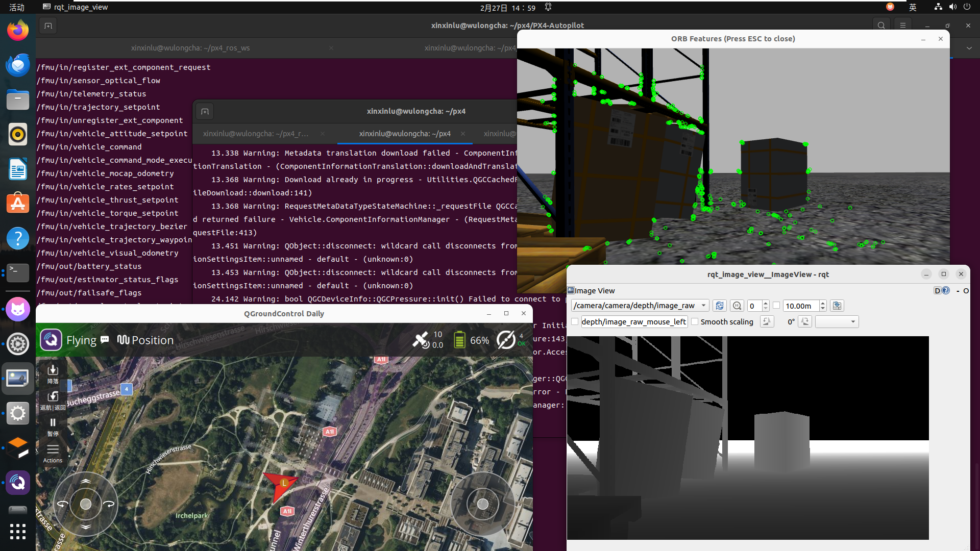The height and width of the screenshot is (551, 980).
Task: Expand the image topic dropdown /camera/camera/depth/image_raw
Action: 640,306
